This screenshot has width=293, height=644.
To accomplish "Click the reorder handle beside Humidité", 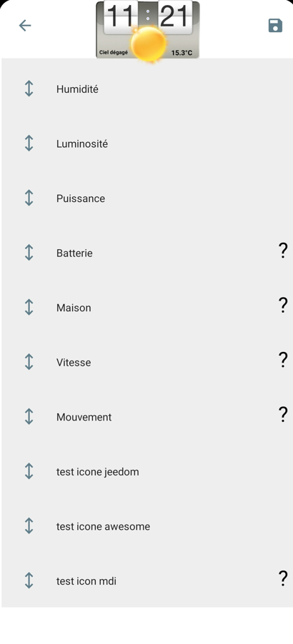I will click(29, 89).
